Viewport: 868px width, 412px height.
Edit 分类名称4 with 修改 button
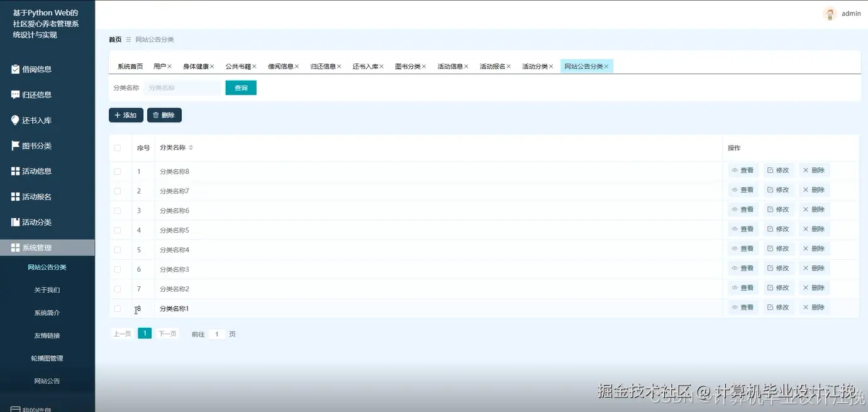click(779, 248)
